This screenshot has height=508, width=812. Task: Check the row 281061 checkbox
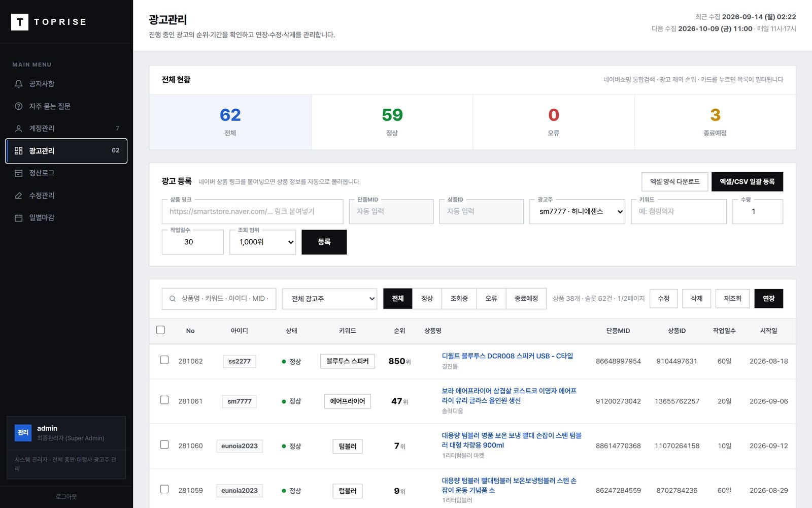click(x=164, y=400)
